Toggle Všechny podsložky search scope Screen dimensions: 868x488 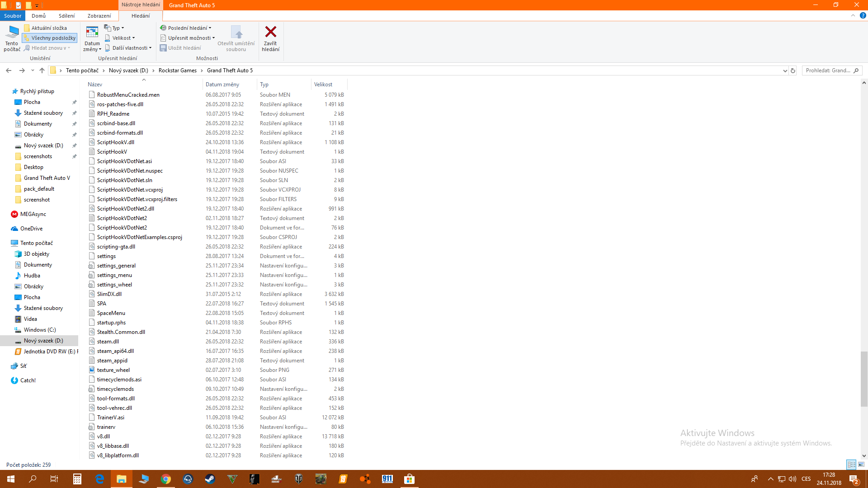pos(50,38)
